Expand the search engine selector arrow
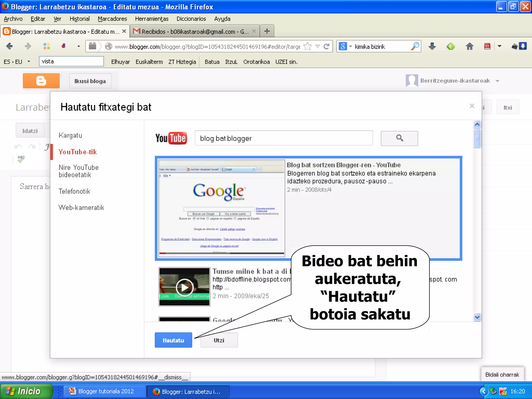The image size is (532, 399). click(x=350, y=46)
